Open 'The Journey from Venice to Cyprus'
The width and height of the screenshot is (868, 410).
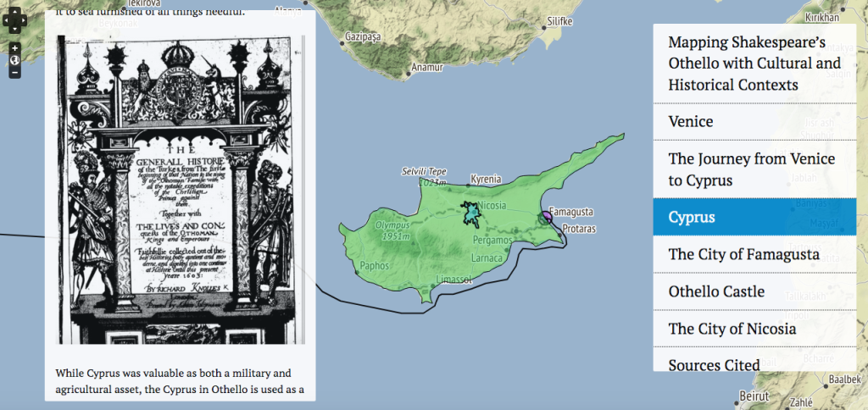click(754, 169)
